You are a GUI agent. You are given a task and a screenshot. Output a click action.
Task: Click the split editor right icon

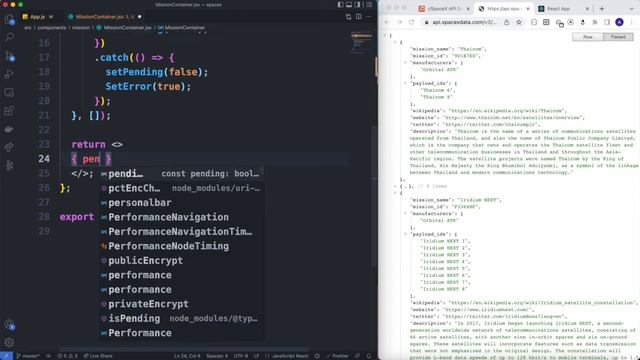pyautogui.click(x=358, y=17)
